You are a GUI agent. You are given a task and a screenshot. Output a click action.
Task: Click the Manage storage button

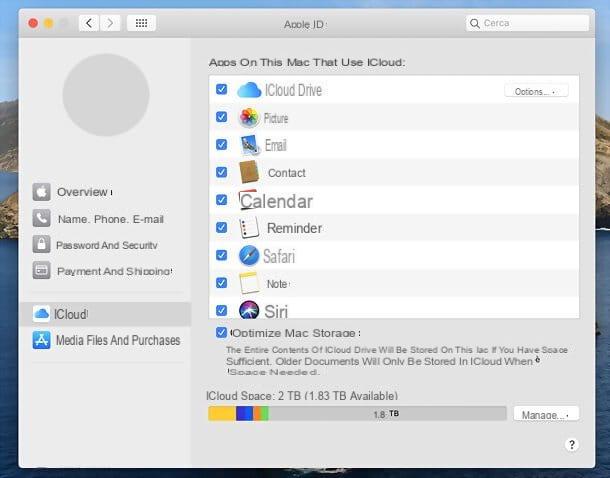click(546, 414)
